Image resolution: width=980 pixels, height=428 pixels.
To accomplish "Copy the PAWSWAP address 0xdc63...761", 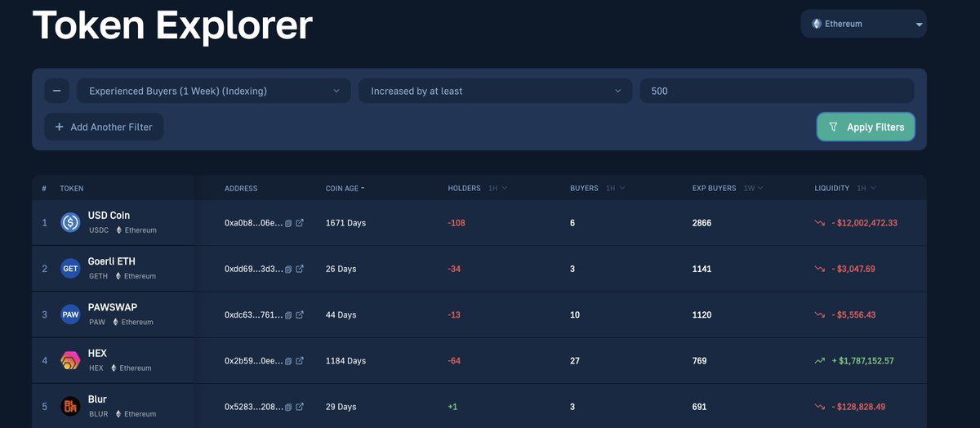I will pyautogui.click(x=288, y=314).
